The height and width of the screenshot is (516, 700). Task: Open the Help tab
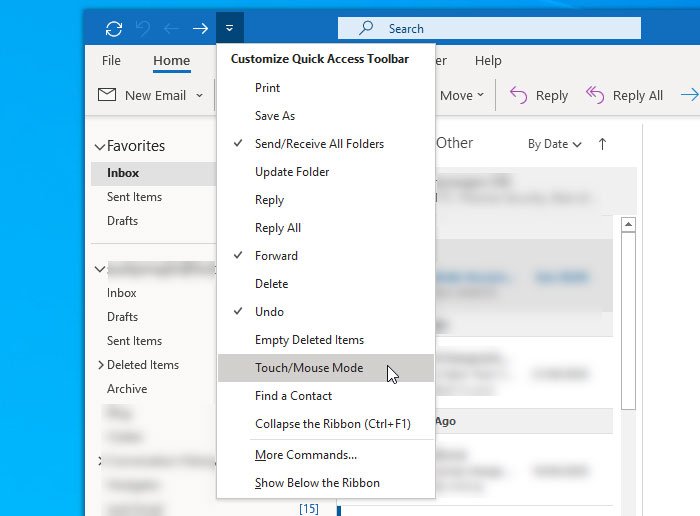(x=488, y=61)
